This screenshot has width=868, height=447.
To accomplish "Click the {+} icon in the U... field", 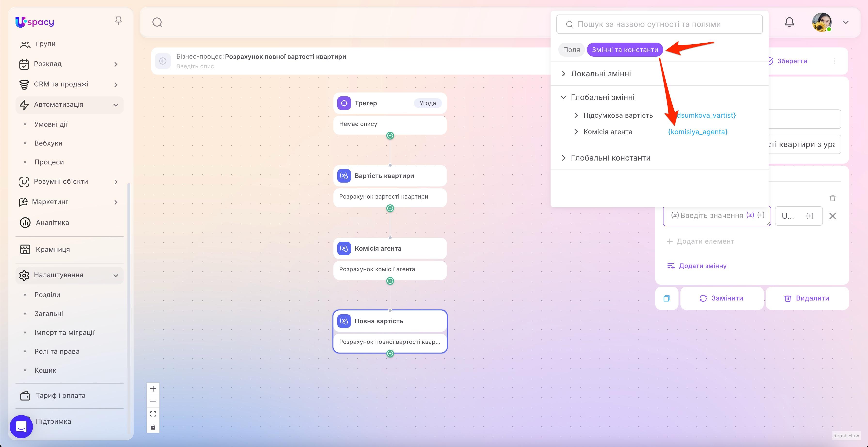I will pos(810,216).
